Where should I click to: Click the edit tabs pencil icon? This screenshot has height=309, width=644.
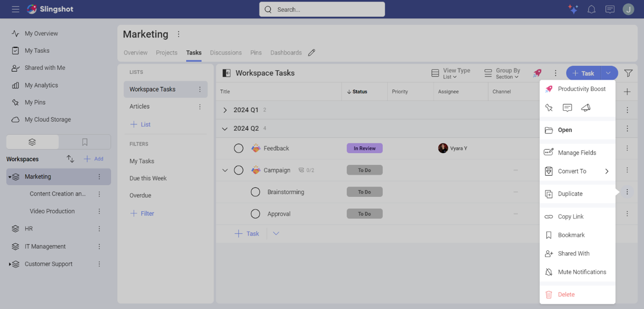[x=312, y=53]
